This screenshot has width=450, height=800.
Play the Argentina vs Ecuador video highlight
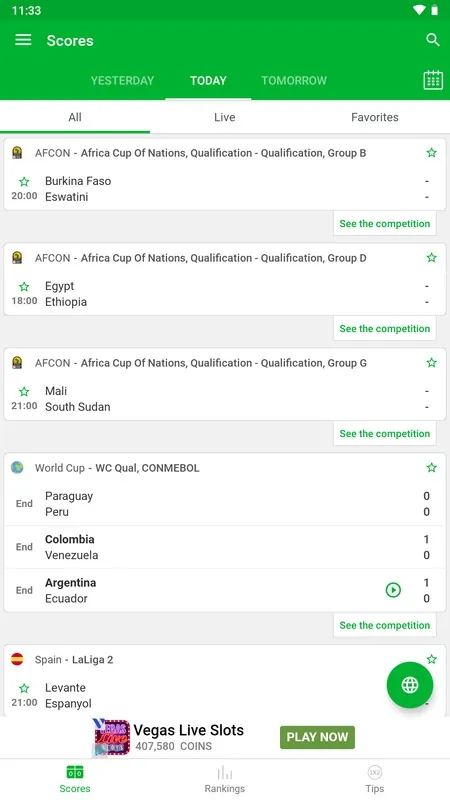(x=393, y=590)
